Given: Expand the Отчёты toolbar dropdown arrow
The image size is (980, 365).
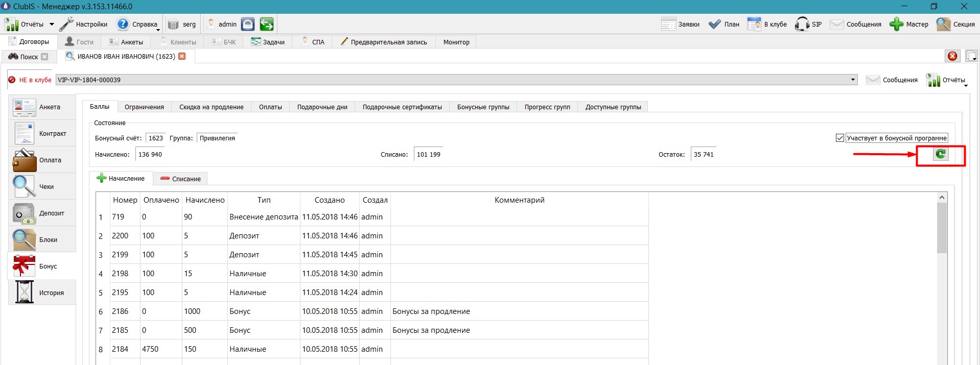Looking at the screenshot, I should click(x=51, y=24).
